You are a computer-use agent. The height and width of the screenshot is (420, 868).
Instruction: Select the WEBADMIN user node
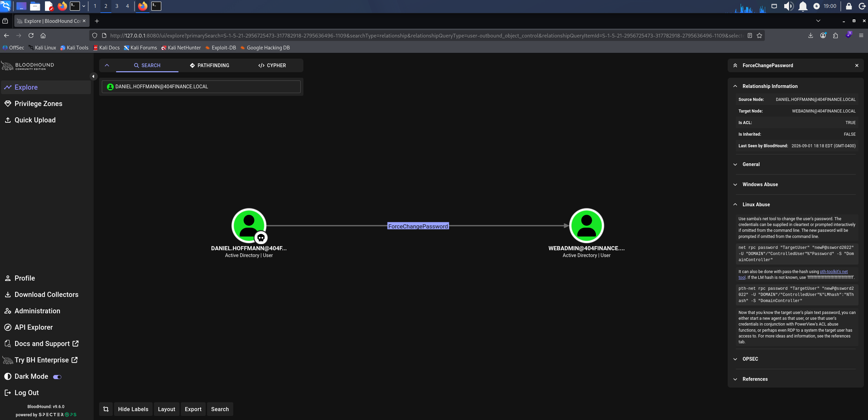click(586, 226)
